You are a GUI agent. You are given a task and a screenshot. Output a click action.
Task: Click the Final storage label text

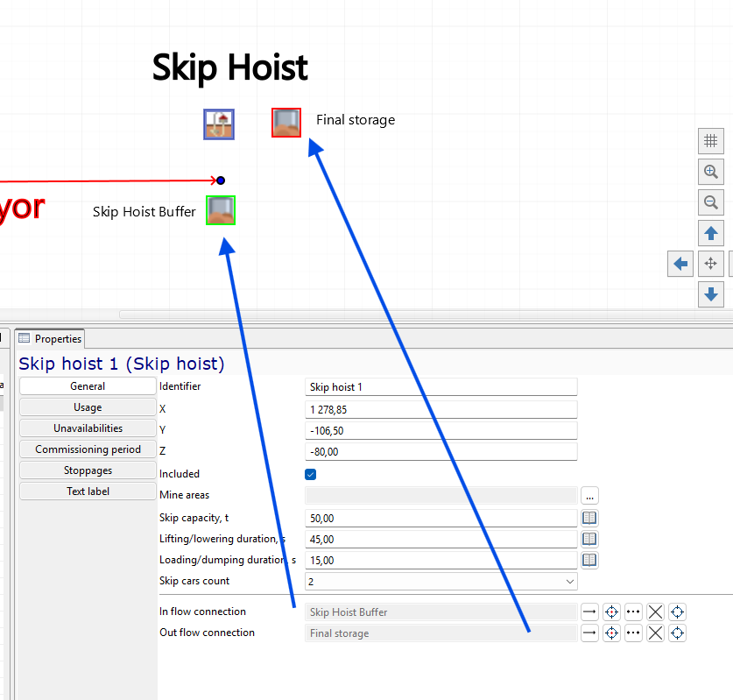pyautogui.click(x=356, y=120)
